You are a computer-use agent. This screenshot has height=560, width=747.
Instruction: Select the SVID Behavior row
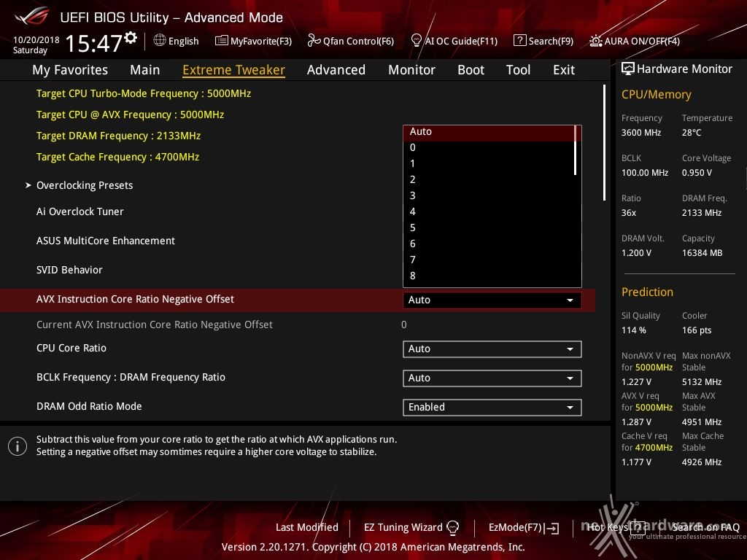pyautogui.click(x=69, y=270)
